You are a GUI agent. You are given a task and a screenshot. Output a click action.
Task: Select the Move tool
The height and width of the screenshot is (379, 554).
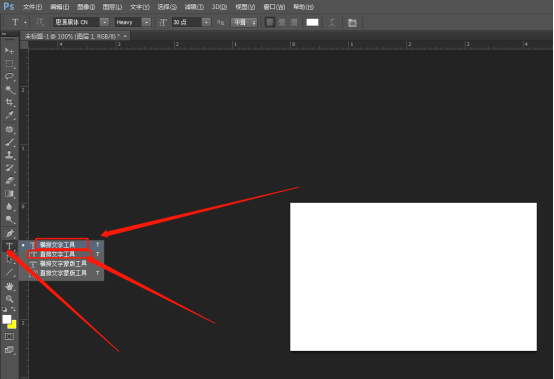click(x=10, y=51)
